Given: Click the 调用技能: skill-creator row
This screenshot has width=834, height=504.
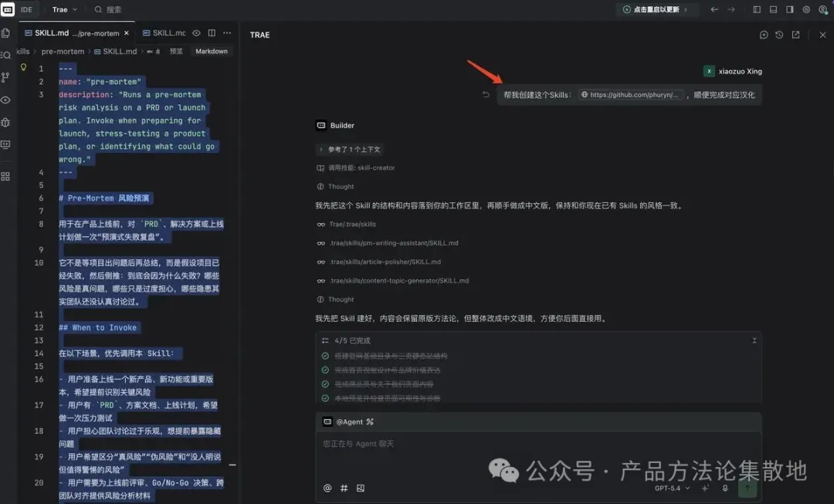Looking at the screenshot, I should (x=356, y=168).
